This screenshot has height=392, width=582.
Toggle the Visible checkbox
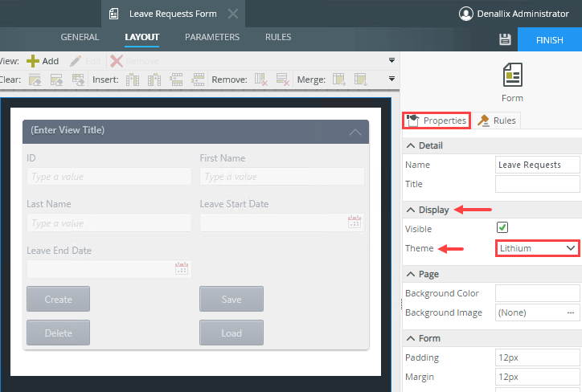[502, 228]
